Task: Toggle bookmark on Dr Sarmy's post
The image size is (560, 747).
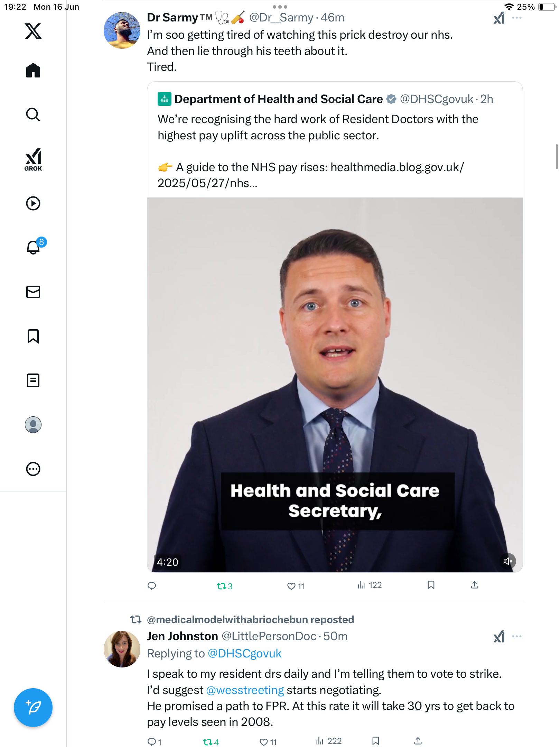Action: 431,585
